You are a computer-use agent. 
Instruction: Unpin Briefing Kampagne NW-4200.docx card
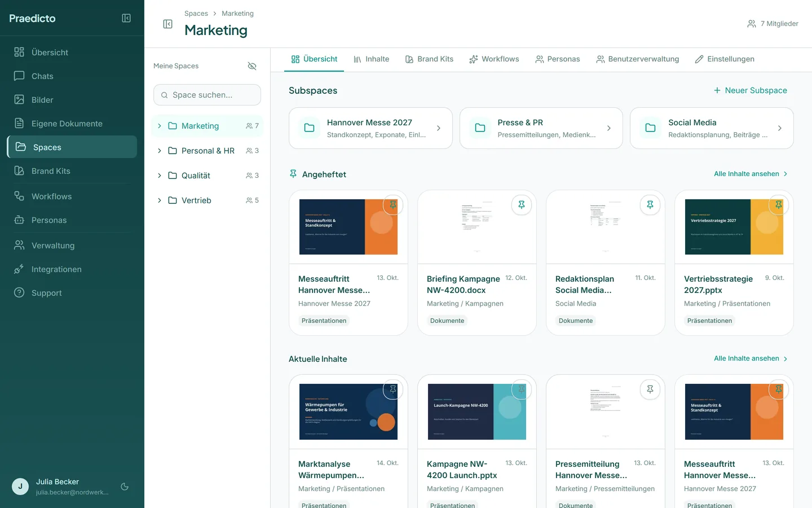coord(522,205)
